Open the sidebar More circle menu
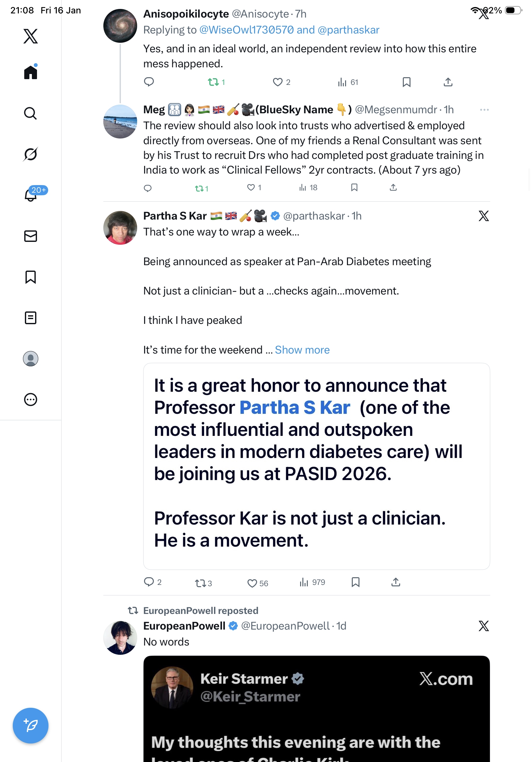The image size is (532, 762). pos(31,400)
